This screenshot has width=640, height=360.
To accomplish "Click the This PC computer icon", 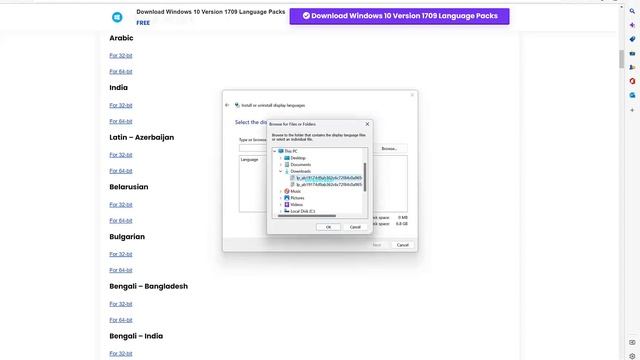I will [281, 151].
